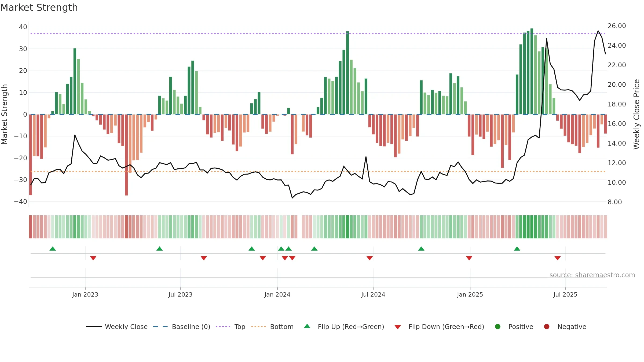Click the Market Strength chart title
The height and width of the screenshot is (362, 644).
(x=39, y=8)
